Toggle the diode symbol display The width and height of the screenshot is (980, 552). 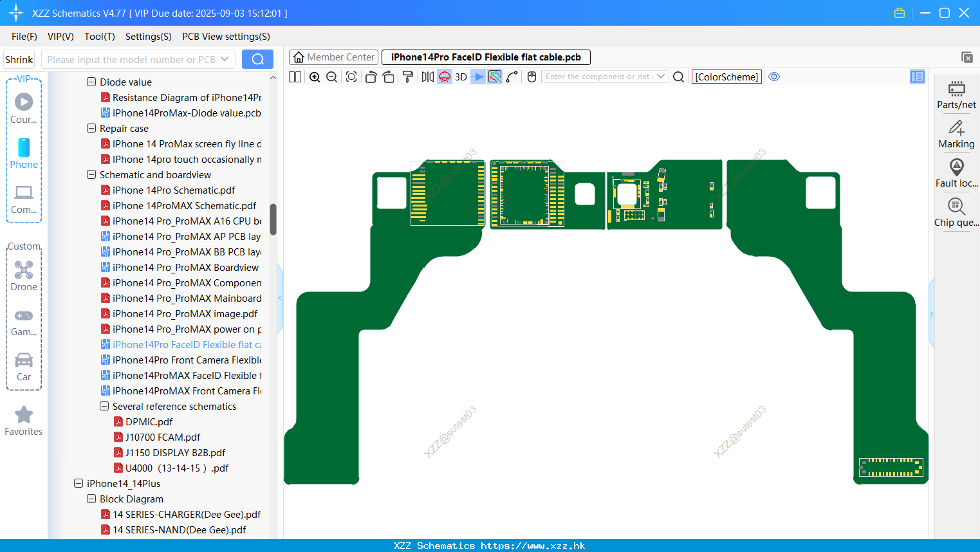[x=478, y=77]
